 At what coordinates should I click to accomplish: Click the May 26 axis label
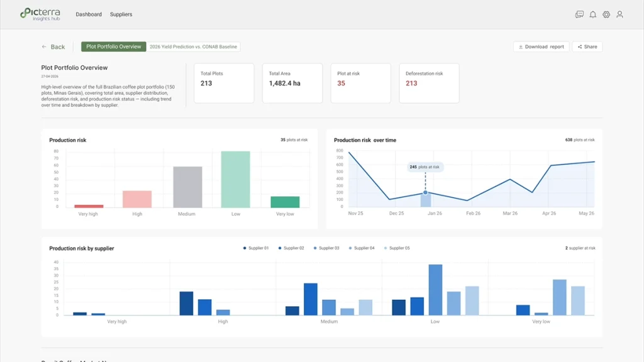587,214
